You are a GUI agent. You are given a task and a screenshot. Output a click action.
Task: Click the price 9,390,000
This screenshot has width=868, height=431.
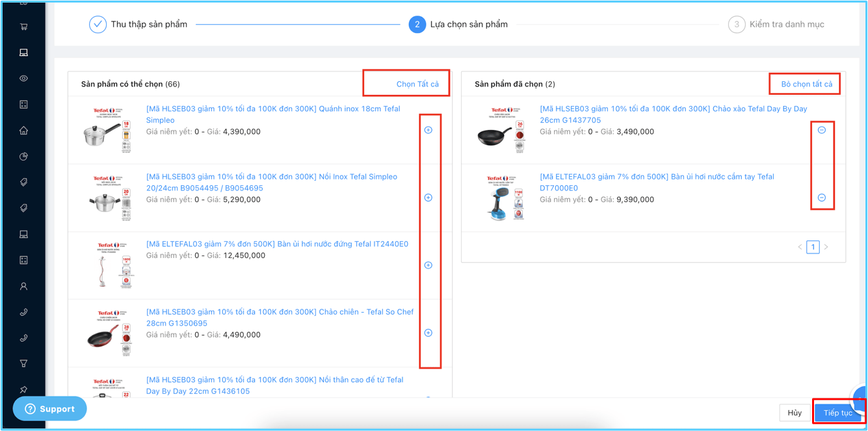click(x=635, y=200)
